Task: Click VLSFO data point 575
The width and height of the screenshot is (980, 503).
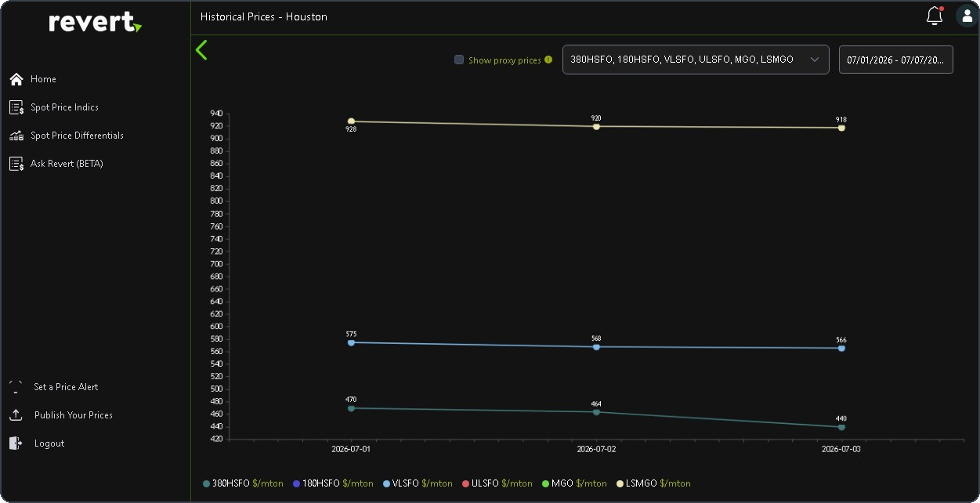Action: (x=351, y=342)
